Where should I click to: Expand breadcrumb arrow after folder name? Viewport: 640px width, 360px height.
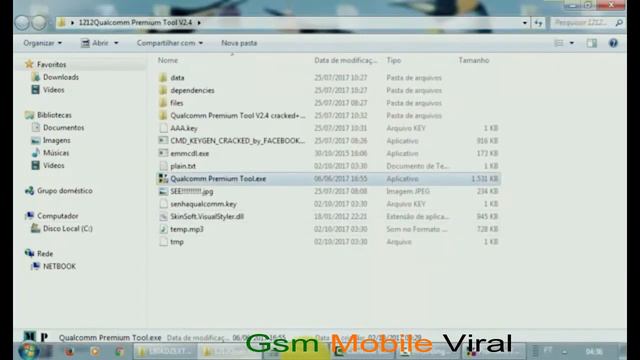pyautogui.click(x=199, y=23)
